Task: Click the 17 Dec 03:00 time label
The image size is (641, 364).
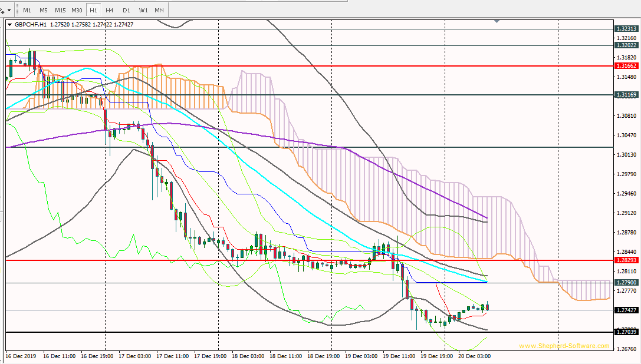Action: coord(135,356)
